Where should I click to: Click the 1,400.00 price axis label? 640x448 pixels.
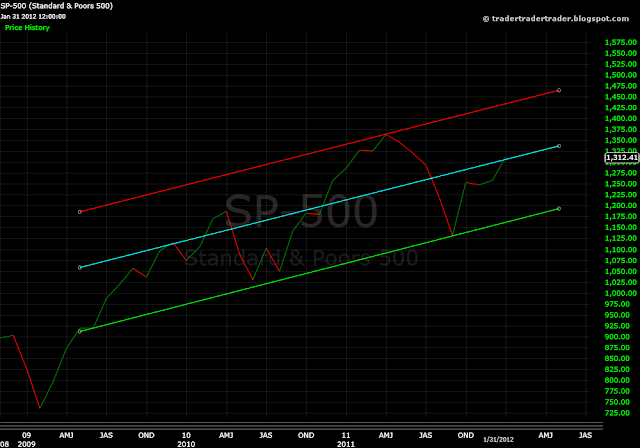point(620,119)
